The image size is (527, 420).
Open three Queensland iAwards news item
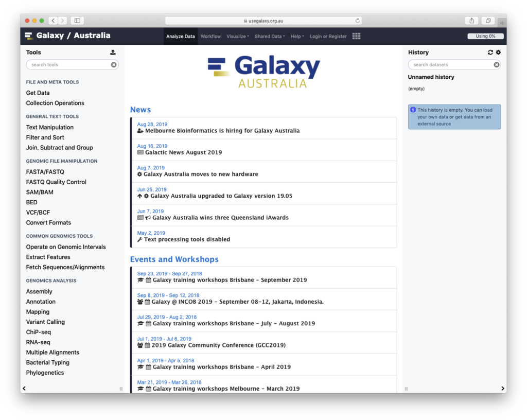pos(220,217)
